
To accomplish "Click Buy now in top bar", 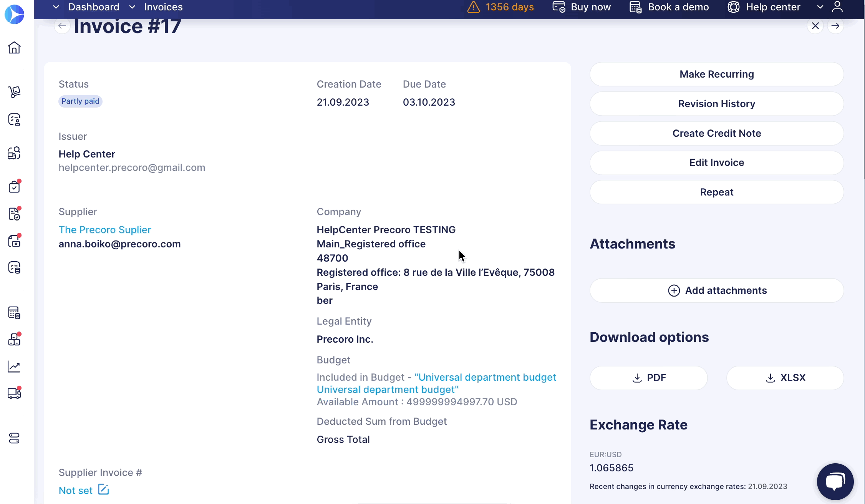I will (582, 7).
